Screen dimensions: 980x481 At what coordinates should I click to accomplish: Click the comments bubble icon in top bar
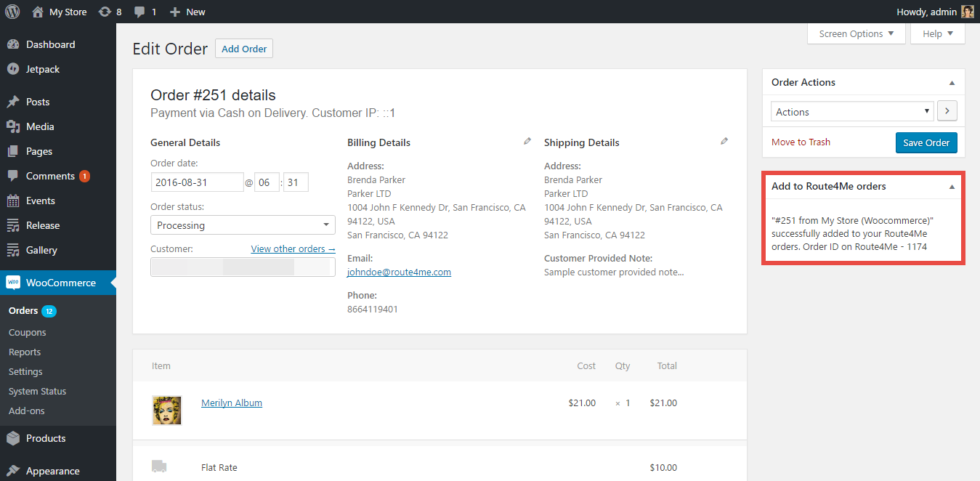click(x=139, y=12)
